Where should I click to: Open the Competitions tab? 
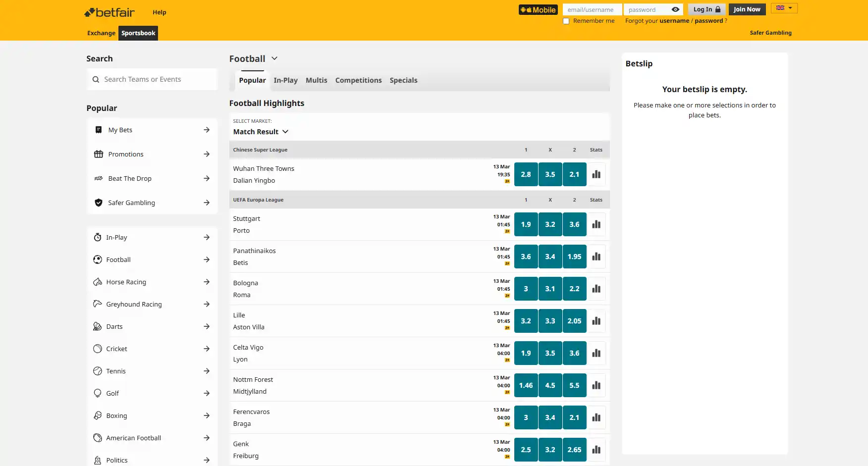(359, 80)
